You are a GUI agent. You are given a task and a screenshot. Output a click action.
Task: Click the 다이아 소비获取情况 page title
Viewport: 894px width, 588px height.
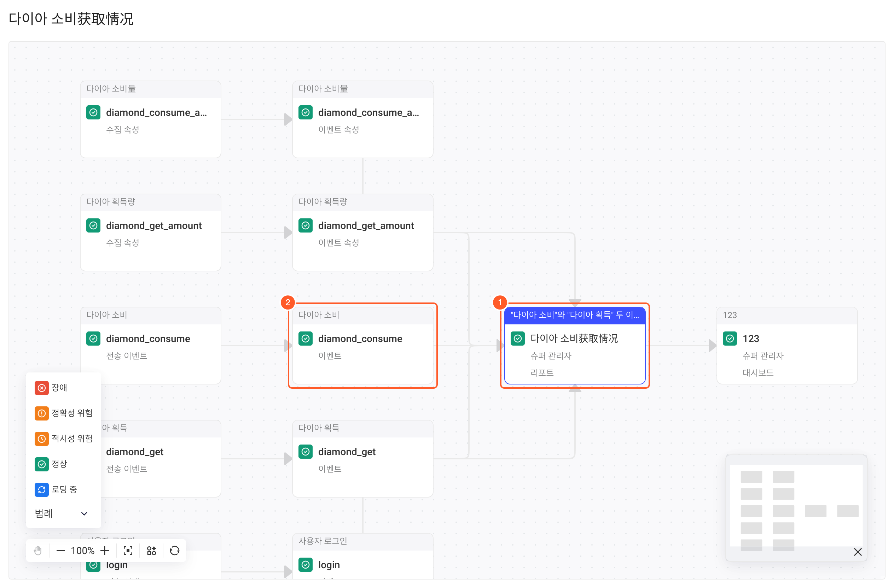(71, 19)
